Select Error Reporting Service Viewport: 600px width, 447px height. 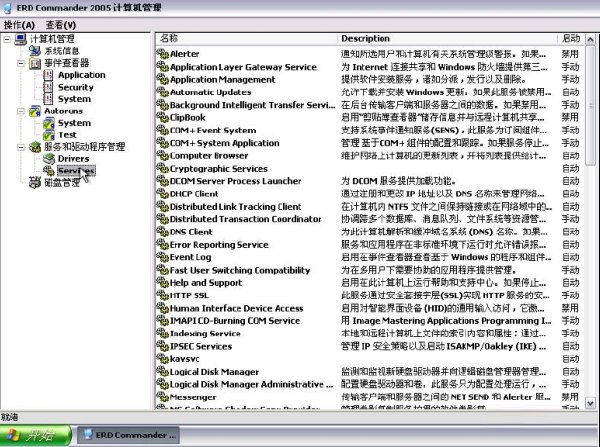pyautogui.click(x=219, y=245)
